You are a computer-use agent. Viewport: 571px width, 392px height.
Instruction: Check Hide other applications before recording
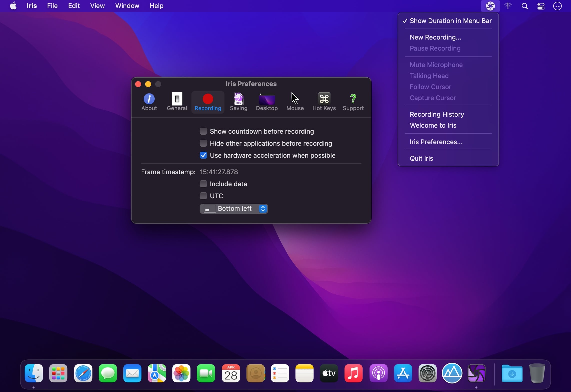tap(203, 143)
